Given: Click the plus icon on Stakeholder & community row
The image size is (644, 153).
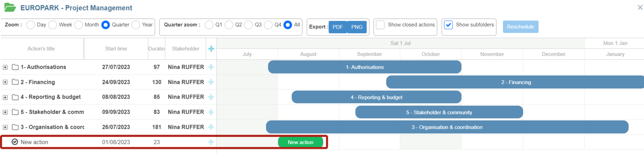Looking at the screenshot, I should pyautogui.click(x=211, y=112).
